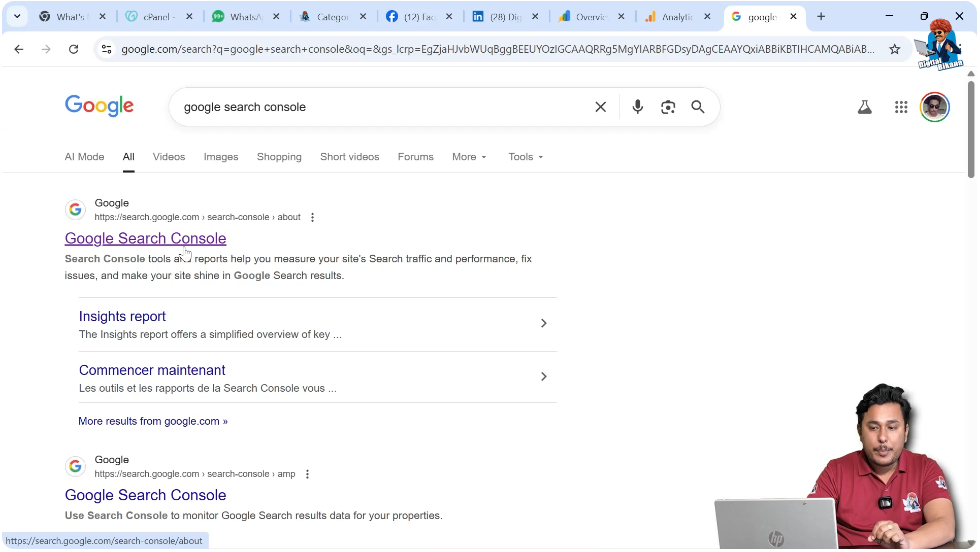Click the browser address bar URL

tap(498, 49)
